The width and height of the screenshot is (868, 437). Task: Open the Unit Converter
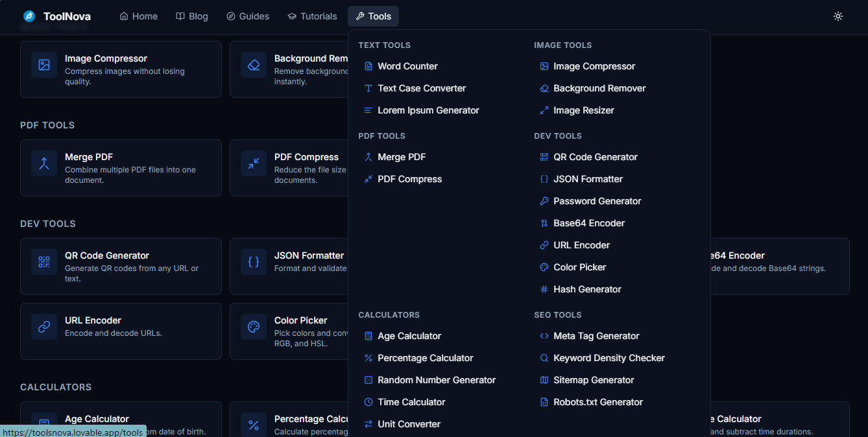[x=409, y=424]
